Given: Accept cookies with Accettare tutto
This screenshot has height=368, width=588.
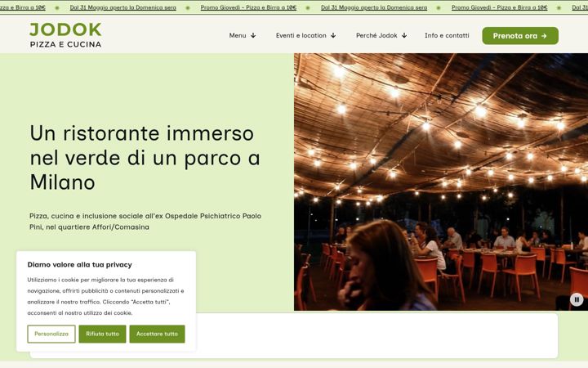Looking at the screenshot, I should point(157,334).
